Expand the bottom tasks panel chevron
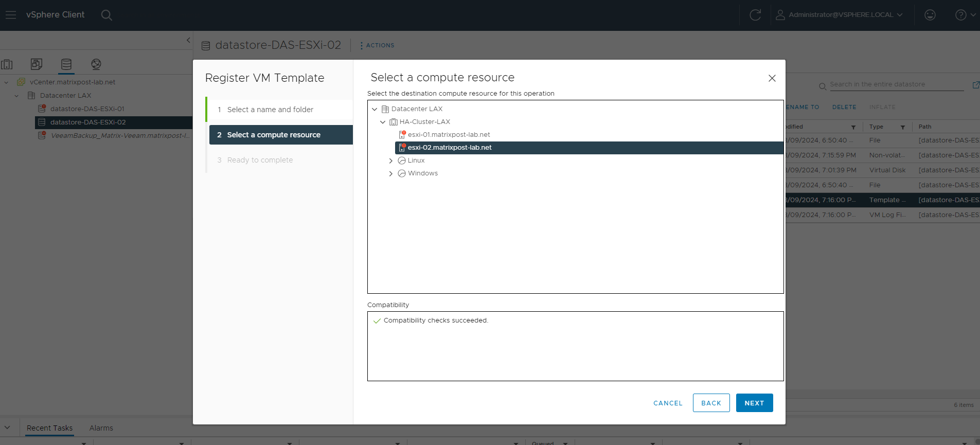 [7, 428]
